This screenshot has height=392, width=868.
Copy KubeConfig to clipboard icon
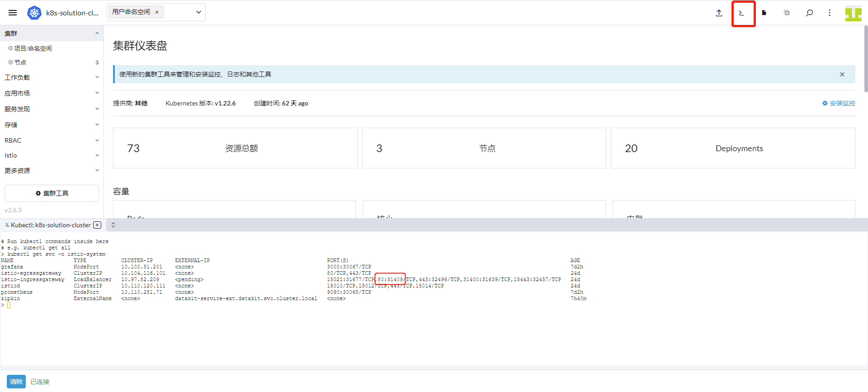coord(787,13)
